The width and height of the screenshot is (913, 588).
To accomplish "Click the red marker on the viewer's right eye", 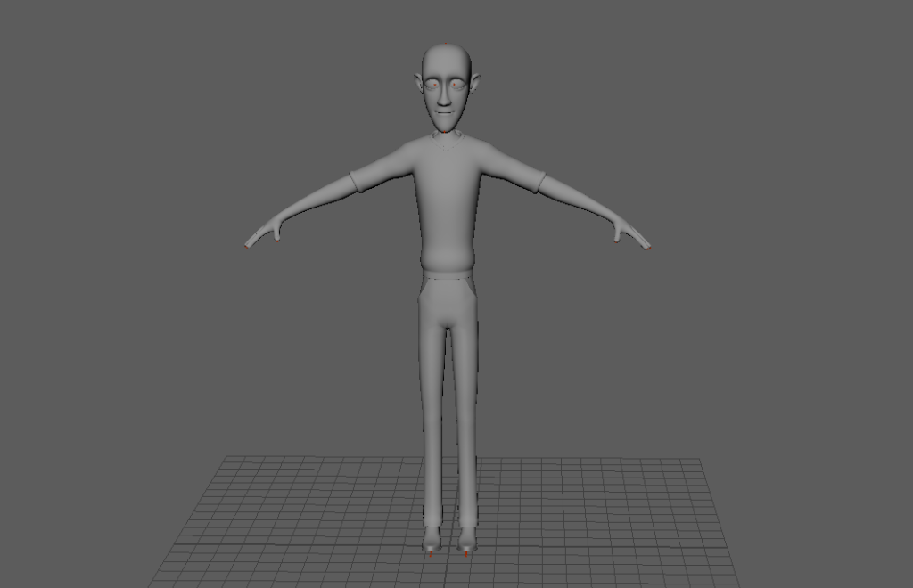I will coord(455,85).
